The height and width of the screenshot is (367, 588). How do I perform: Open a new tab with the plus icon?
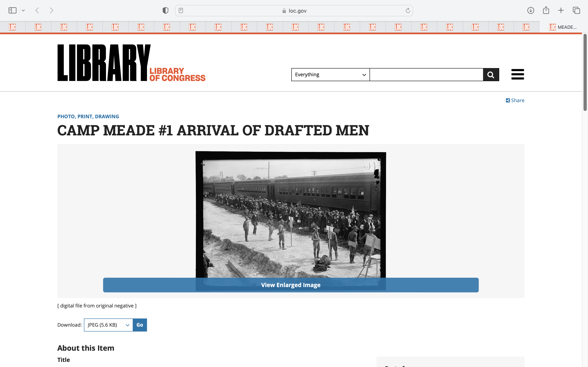pyautogui.click(x=561, y=10)
